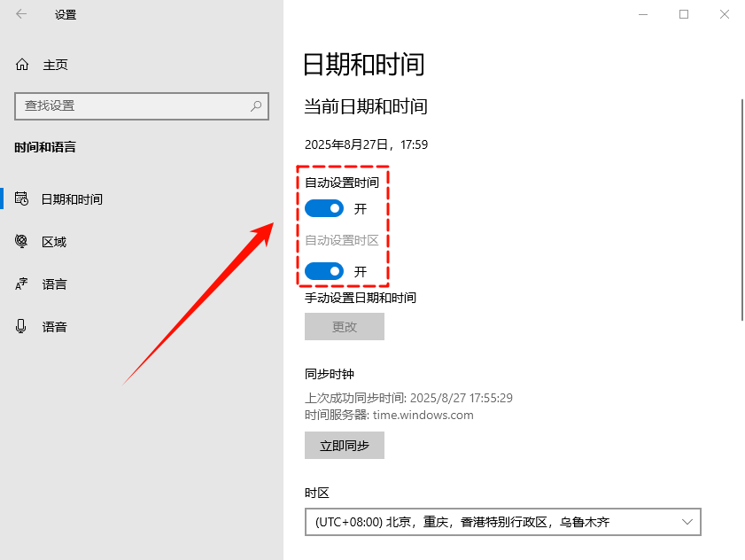The width and height of the screenshot is (745, 560).
Task: Click the 当前日期和时间 heading
Action: click(x=366, y=106)
